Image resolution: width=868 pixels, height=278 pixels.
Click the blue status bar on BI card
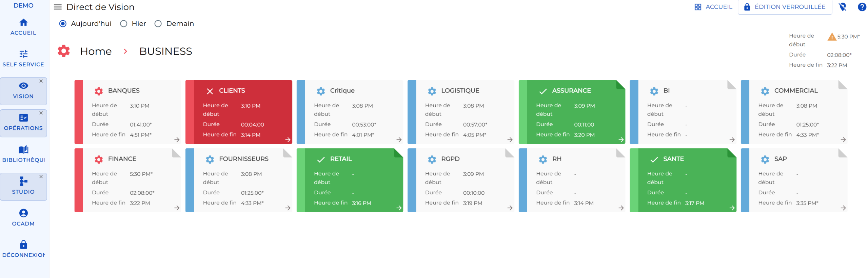coord(634,112)
